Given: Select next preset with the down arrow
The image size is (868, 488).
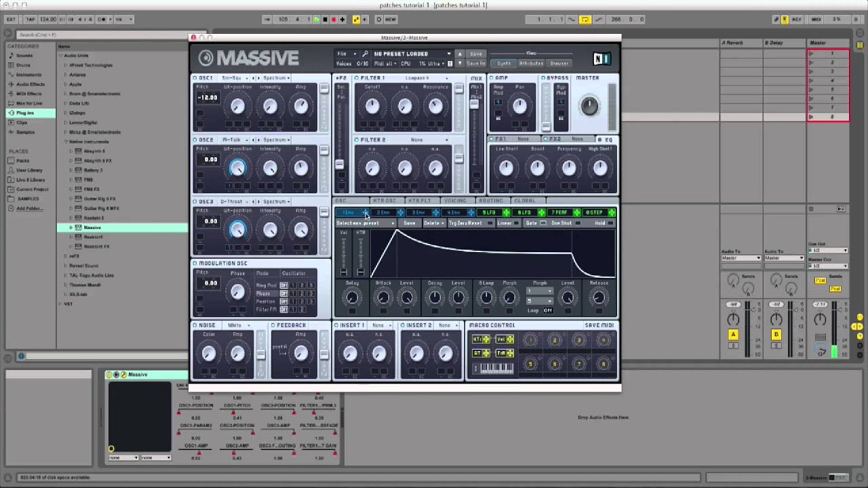Looking at the screenshot, I should click(x=460, y=63).
